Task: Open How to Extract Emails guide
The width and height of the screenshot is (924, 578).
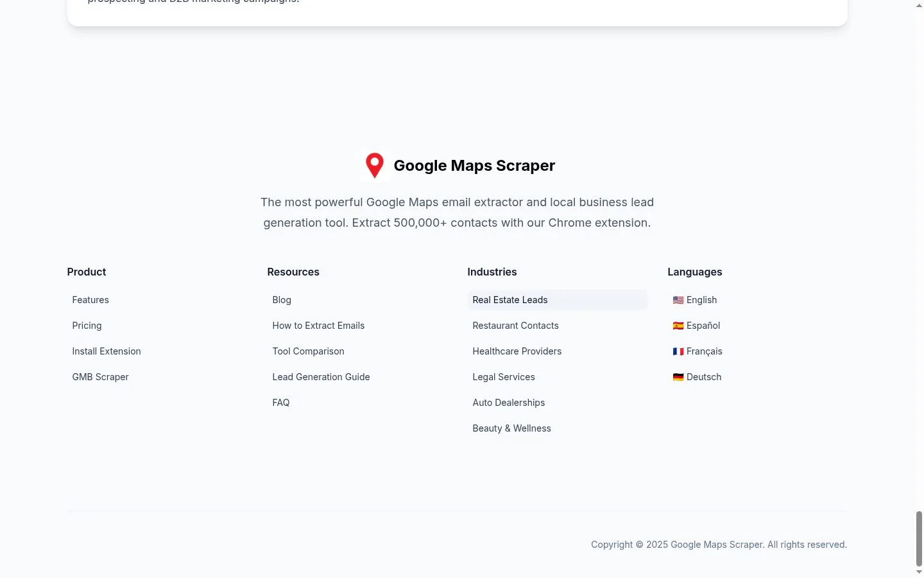Action: (318, 326)
